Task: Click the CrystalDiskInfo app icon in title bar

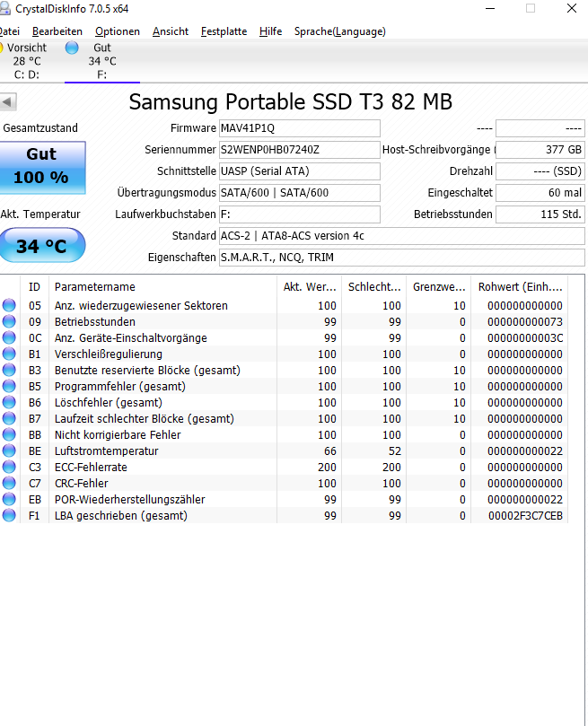Action: 5,8
